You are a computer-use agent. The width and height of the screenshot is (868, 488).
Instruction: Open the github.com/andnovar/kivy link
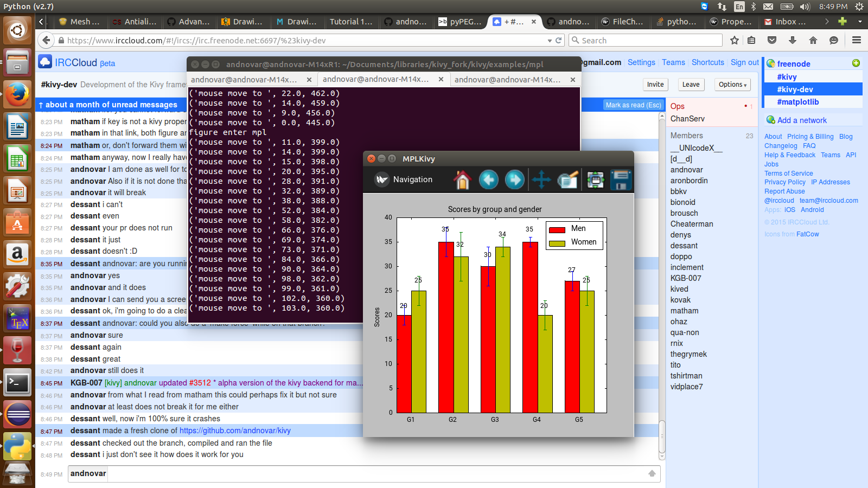[235, 431]
